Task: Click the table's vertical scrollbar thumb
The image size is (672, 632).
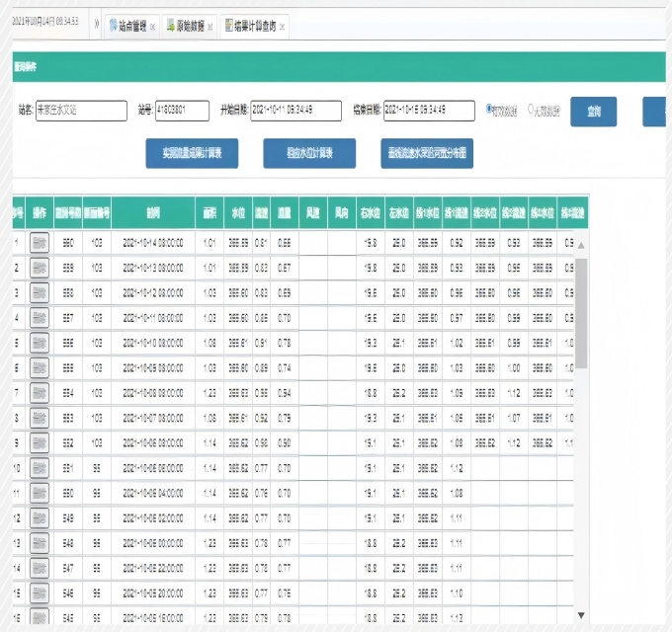Action: click(x=582, y=314)
